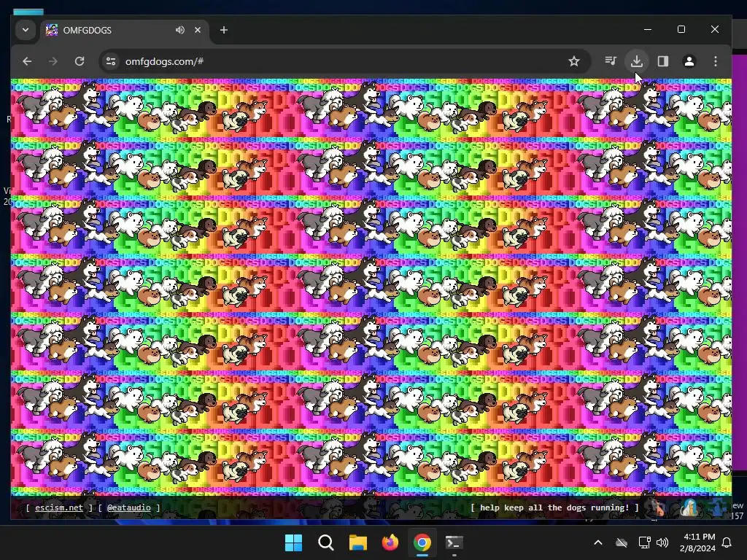Viewport: 747px width, 560px height.
Task: Open Windows Start menu
Action: pyautogui.click(x=293, y=542)
